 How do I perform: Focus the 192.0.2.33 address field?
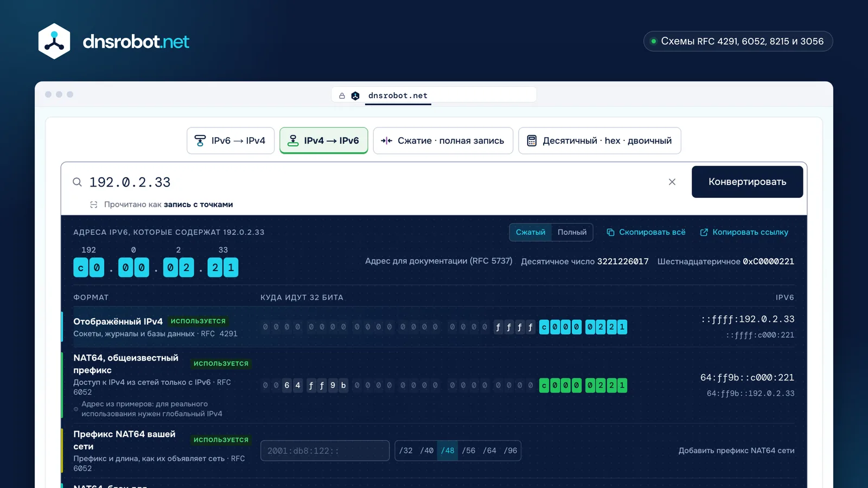[374, 182]
